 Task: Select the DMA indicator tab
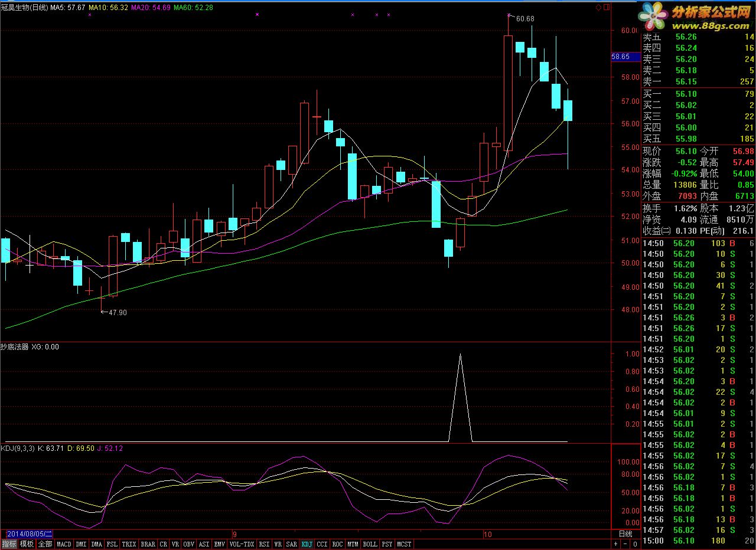tap(96, 544)
